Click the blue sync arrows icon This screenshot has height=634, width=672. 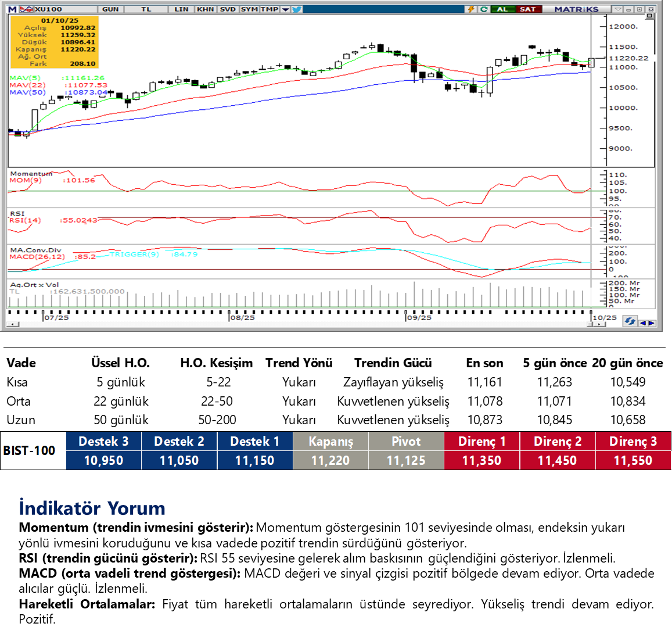(x=630, y=321)
